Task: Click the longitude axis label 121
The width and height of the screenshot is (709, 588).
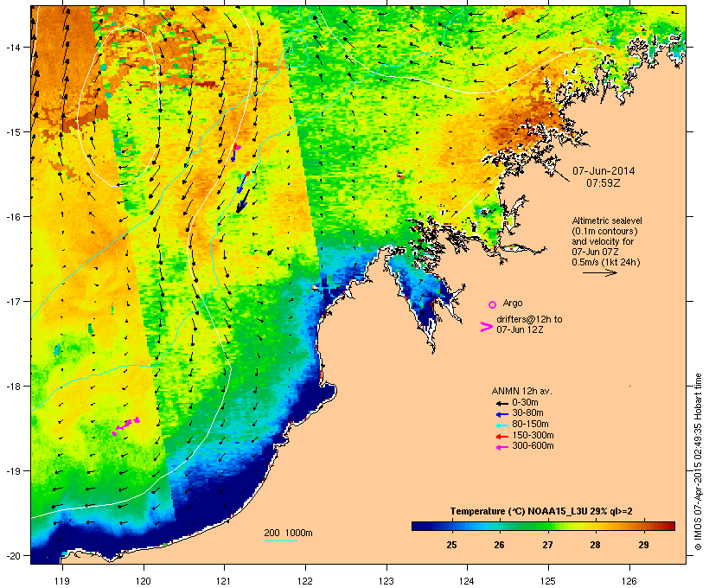Action: pyautogui.click(x=224, y=581)
